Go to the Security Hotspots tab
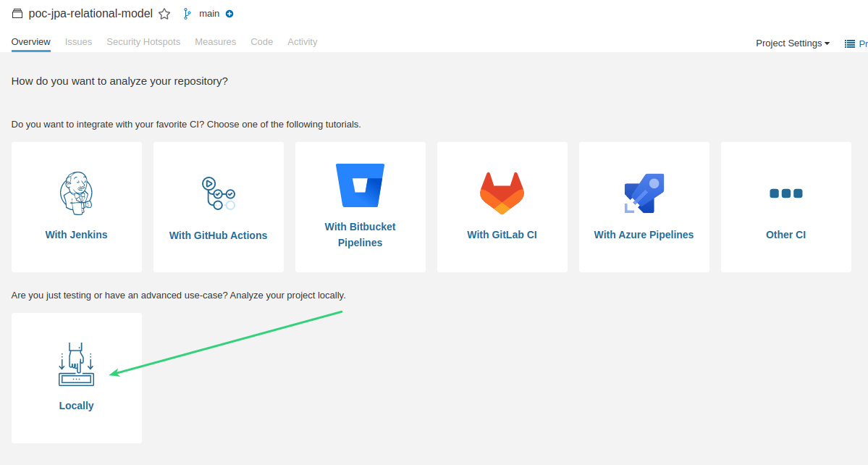Viewport: 868px width, 465px height. (143, 42)
